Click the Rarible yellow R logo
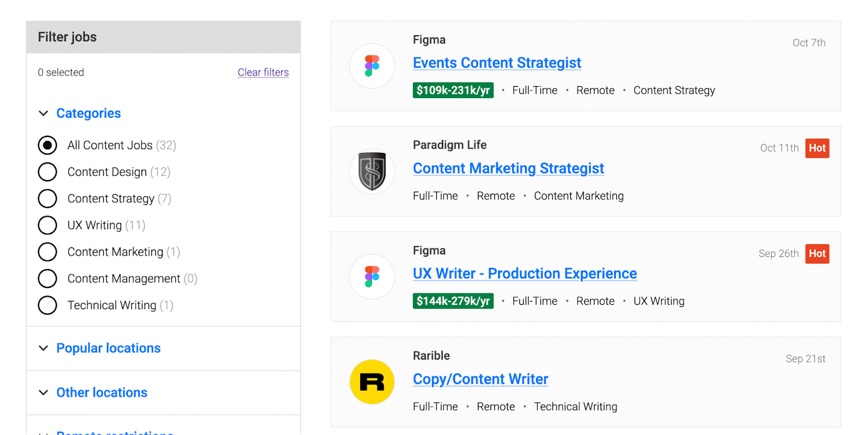Screen dimensions: 868x435 [372, 382]
